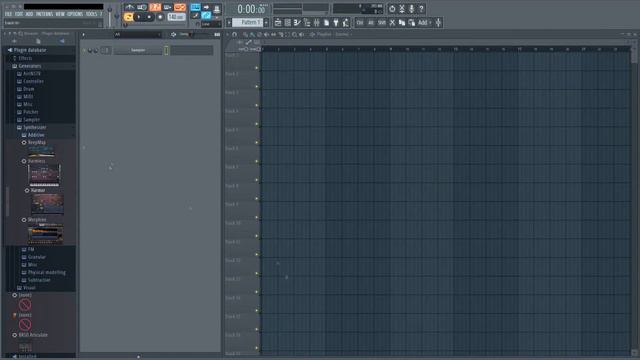
Task: Toggle the metronome icon
Action: 129,7
